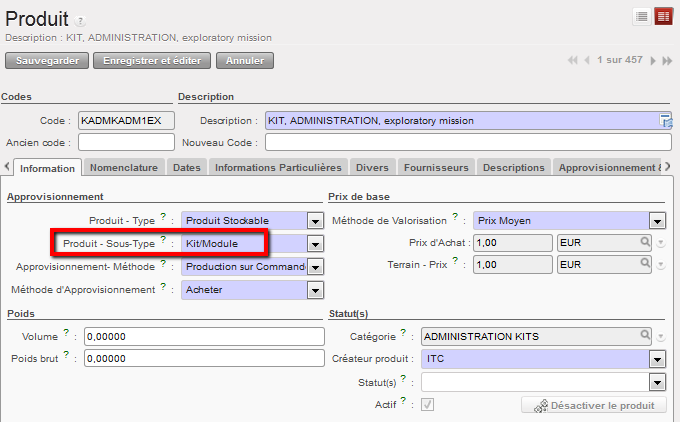Viewport: 680px width, 422px height.
Task: Switch to Nomenclature tab
Action: (125, 167)
